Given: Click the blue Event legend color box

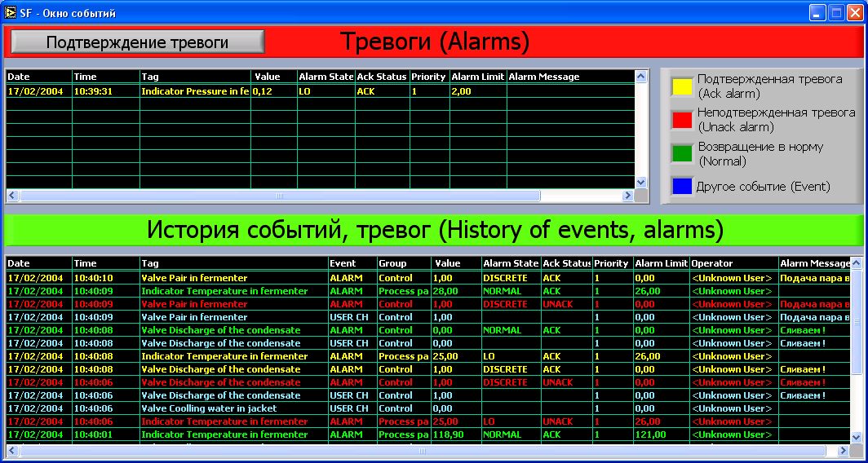Looking at the screenshot, I should [x=681, y=187].
